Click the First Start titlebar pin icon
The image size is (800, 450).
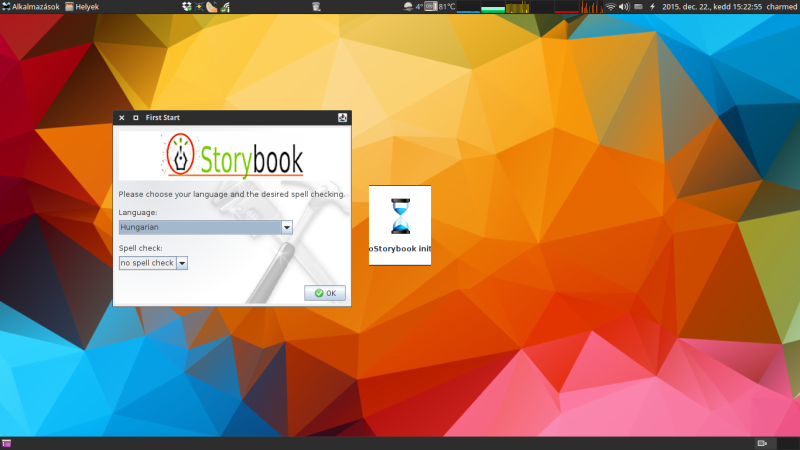point(342,118)
